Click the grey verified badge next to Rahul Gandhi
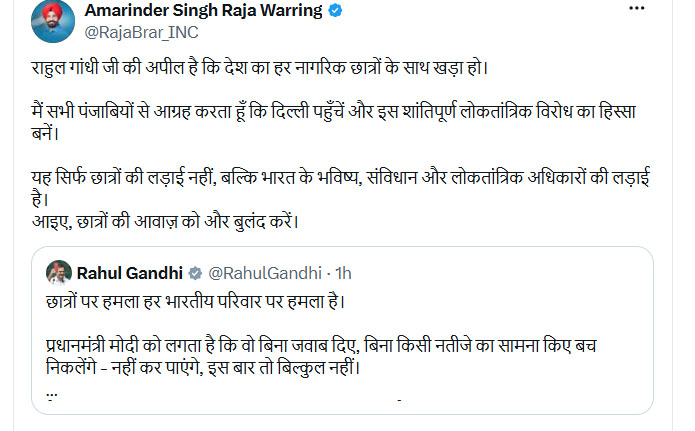Image resolution: width=695 pixels, height=431 pixels. coord(195,274)
